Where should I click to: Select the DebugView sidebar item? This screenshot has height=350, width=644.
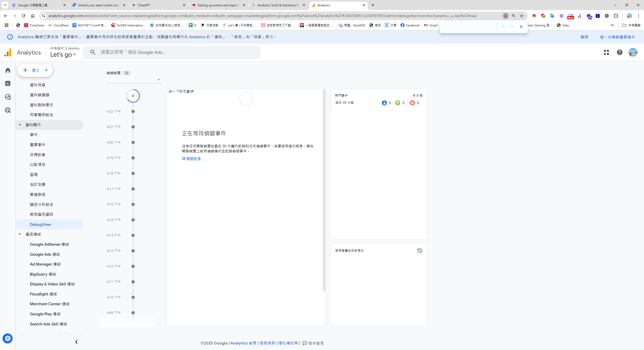40,224
